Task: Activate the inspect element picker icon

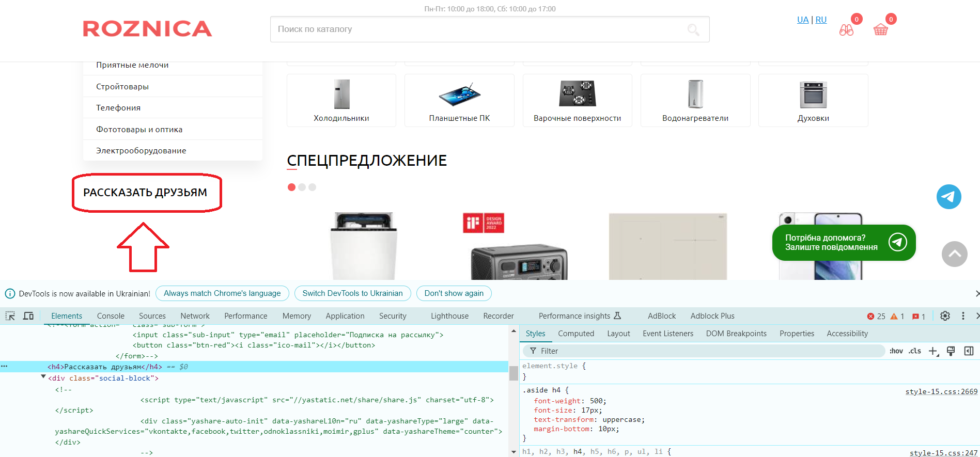Action: click(10, 316)
